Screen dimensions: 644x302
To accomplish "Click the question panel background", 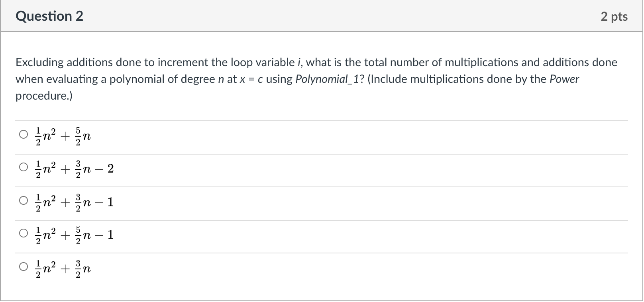I will 359,291.
